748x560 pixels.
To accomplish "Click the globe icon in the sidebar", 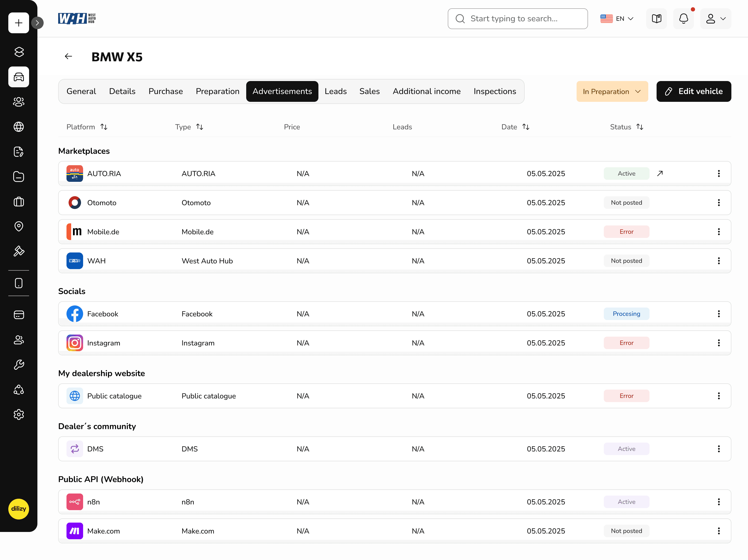I will coord(19,127).
